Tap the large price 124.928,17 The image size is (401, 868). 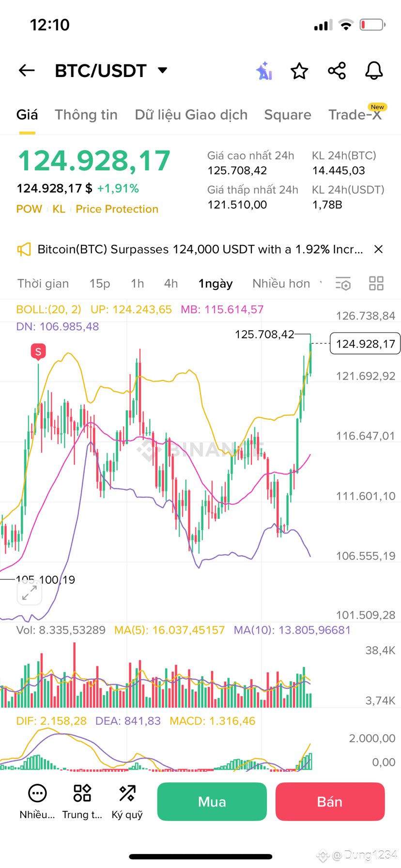click(94, 161)
